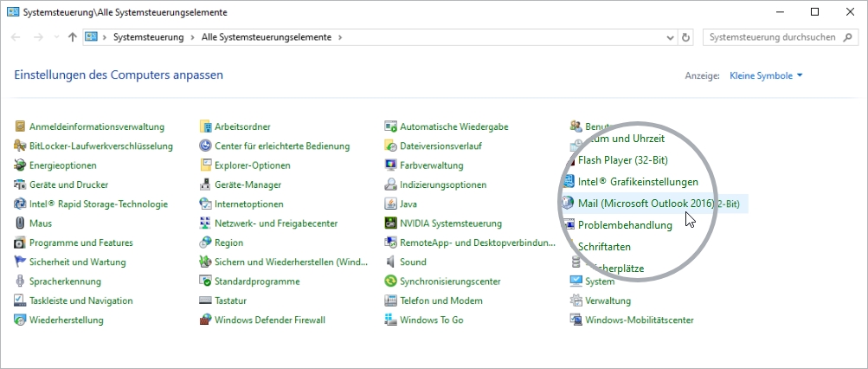The image size is (868, 369).
Task: Open the Energieoptionen battery icon
Action: click(x=20, y=165)
